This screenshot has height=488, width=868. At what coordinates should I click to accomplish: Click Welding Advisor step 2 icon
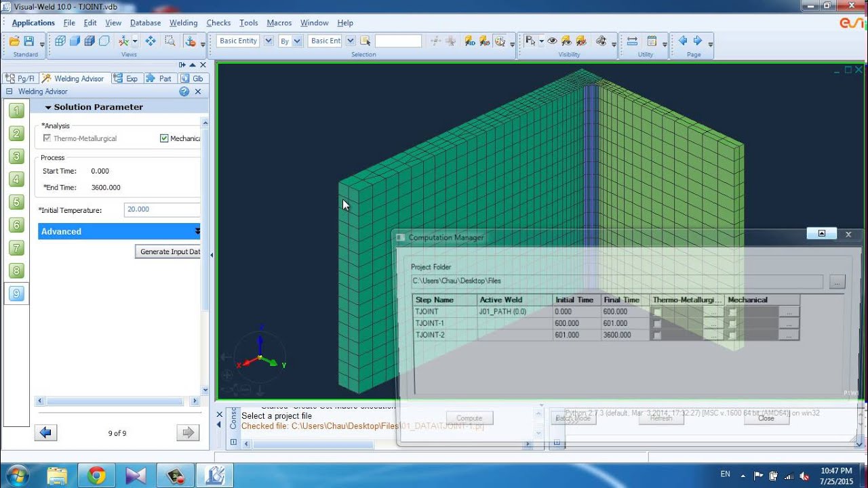tap(17, 134)
